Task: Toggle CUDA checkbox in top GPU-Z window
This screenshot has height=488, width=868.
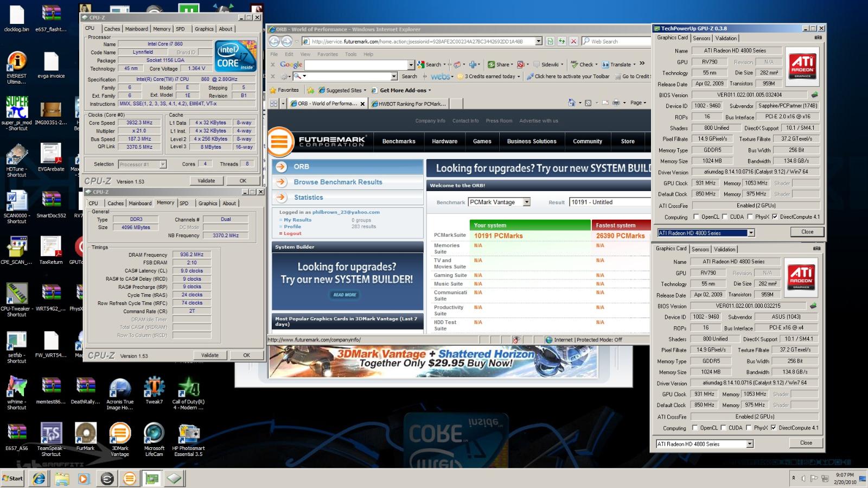Action: (724, 217)
